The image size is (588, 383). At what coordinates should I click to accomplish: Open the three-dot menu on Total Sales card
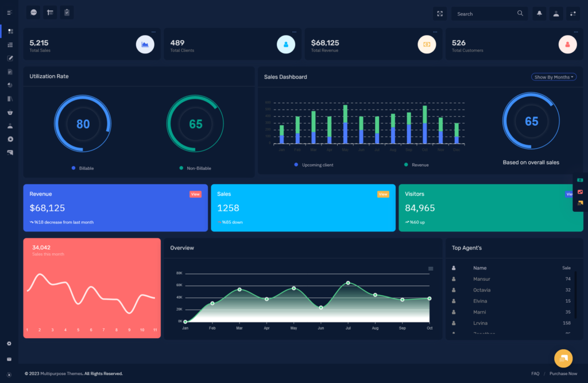tap(153, 32)
